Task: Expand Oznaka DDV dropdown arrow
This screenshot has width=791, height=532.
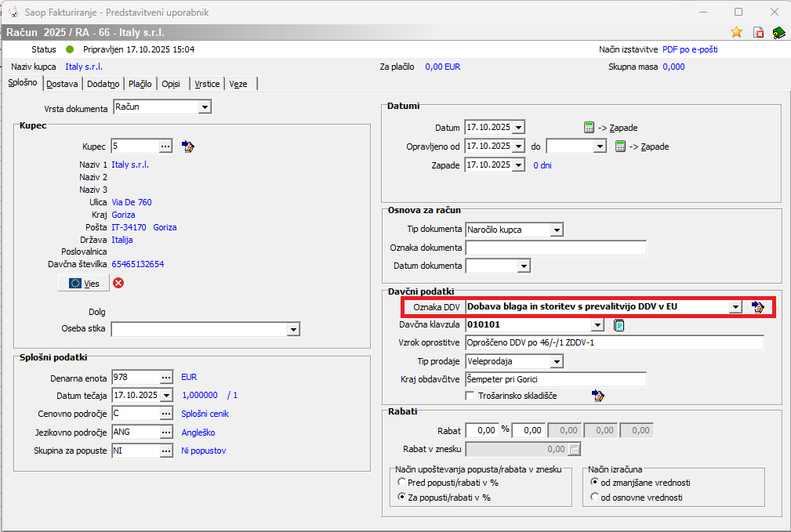Action: [735, 306]
